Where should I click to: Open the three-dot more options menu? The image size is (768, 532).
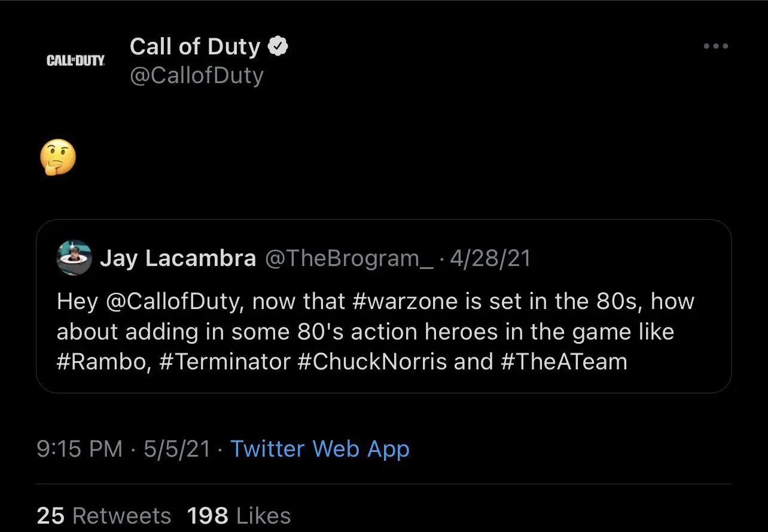click(x=715, y=46)
